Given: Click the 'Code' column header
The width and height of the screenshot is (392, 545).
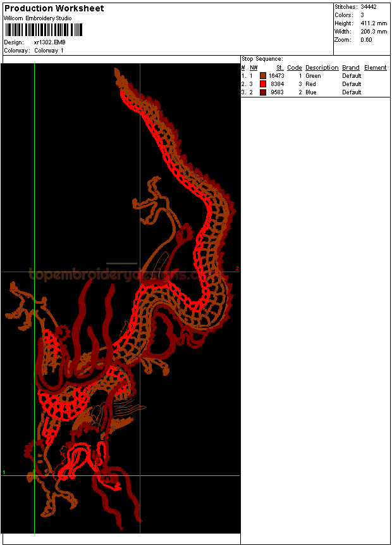Looking at the screenshot, I should click(295, 68).
